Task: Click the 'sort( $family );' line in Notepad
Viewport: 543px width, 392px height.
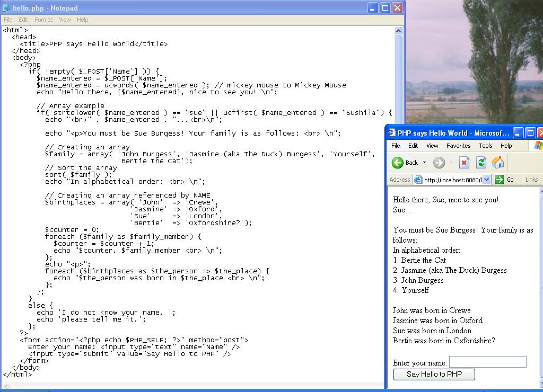Action: [78, 175]
